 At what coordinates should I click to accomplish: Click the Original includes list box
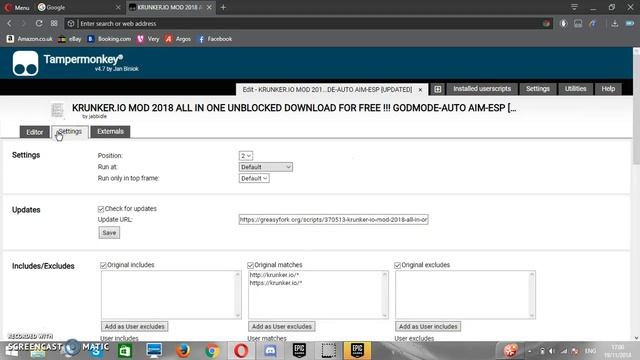[171, 295]
